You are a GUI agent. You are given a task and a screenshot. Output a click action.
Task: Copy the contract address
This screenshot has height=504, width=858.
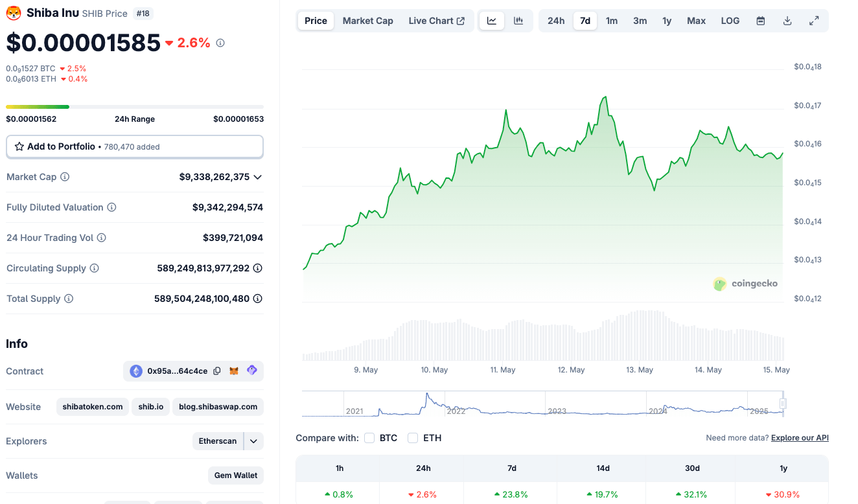216,371
